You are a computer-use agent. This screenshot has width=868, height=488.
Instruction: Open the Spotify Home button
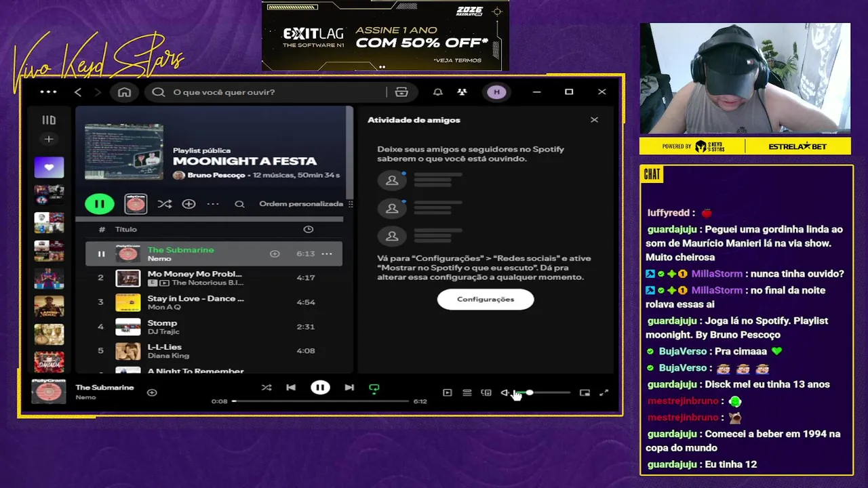point(124,92)
